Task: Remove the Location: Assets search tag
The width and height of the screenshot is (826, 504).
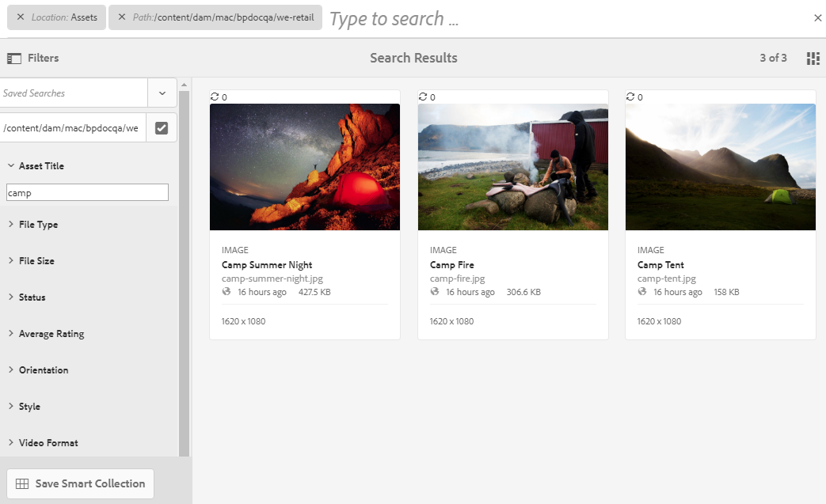Action: [21, 17]
